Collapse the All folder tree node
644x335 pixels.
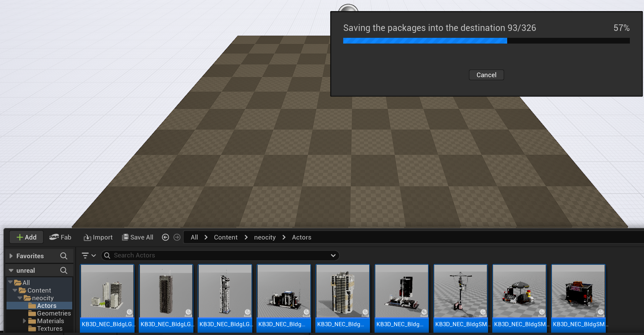click(x=10, y=282)
